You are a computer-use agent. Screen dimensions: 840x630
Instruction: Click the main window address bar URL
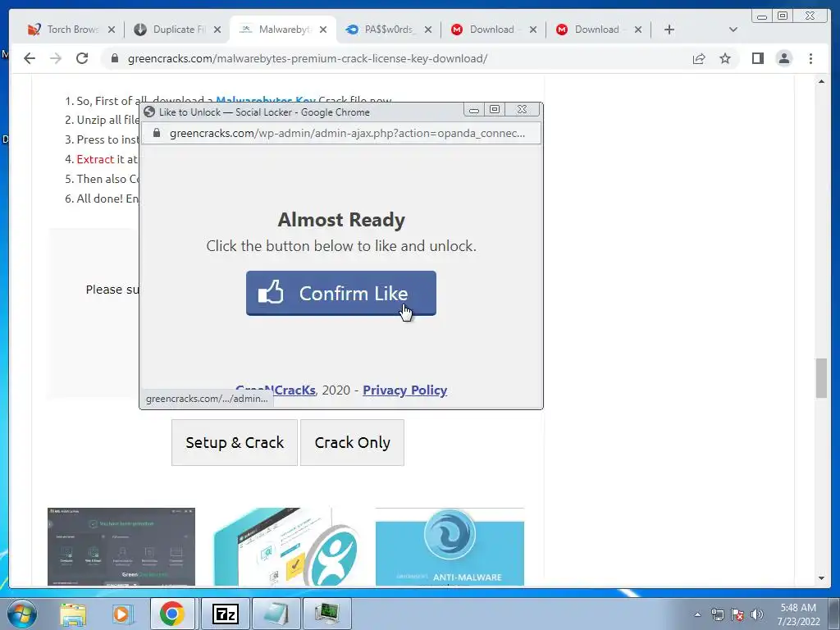click(308, 58)
